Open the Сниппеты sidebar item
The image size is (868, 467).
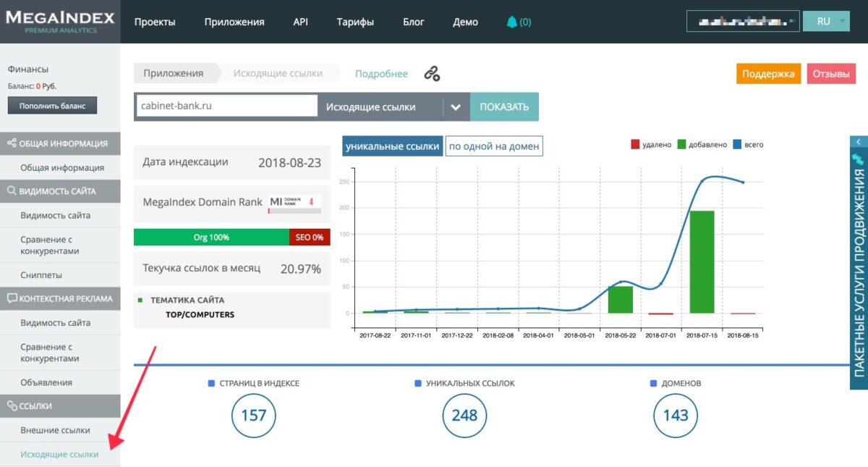[x=41, y=275]
